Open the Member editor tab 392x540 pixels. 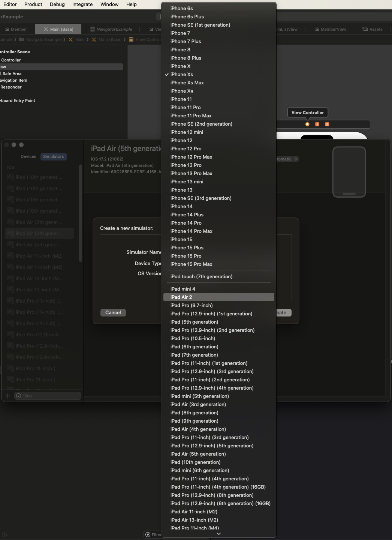(x=16, y=29)
